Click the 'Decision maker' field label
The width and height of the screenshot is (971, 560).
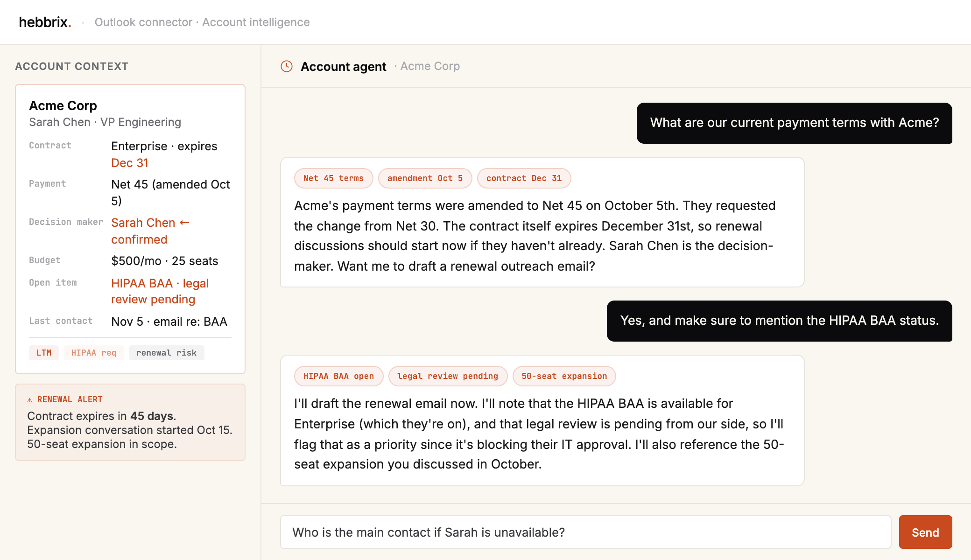click(x=66, y=222)
